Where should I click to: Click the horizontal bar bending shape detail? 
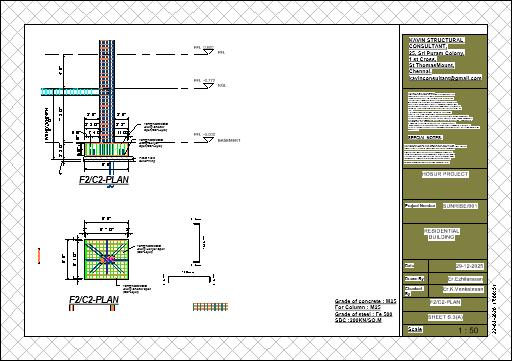pos(189,279)
